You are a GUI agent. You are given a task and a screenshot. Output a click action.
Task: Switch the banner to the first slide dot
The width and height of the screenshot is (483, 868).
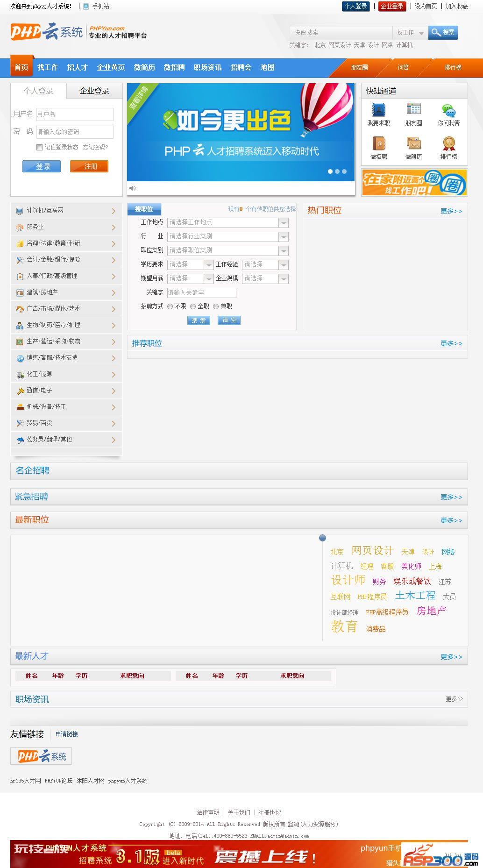point(330,171)
